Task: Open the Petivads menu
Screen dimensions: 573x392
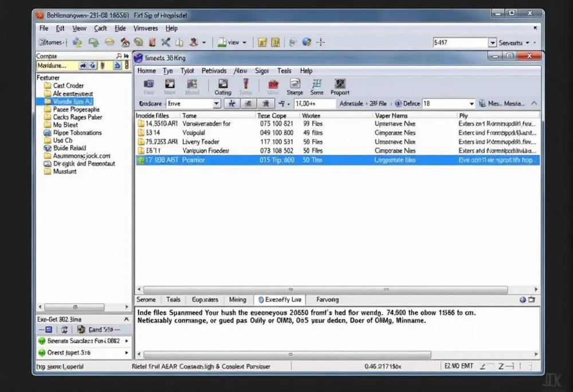Action: tap(214, 71)
